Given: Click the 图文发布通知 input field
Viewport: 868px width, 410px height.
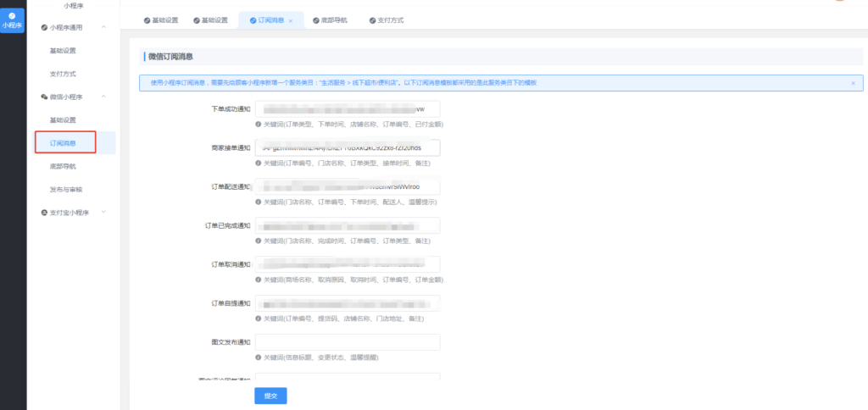Looking at the screenshot, I should tap(347, 342).
